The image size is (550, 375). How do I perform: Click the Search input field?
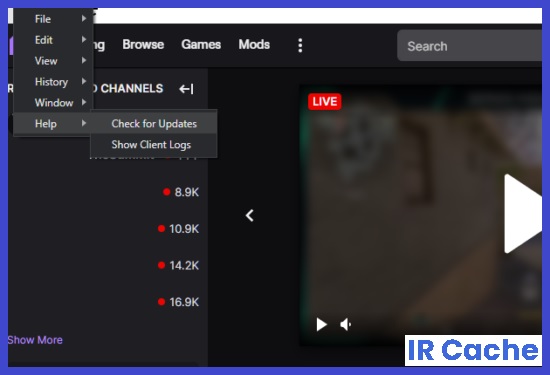click(x=470, y=46)
